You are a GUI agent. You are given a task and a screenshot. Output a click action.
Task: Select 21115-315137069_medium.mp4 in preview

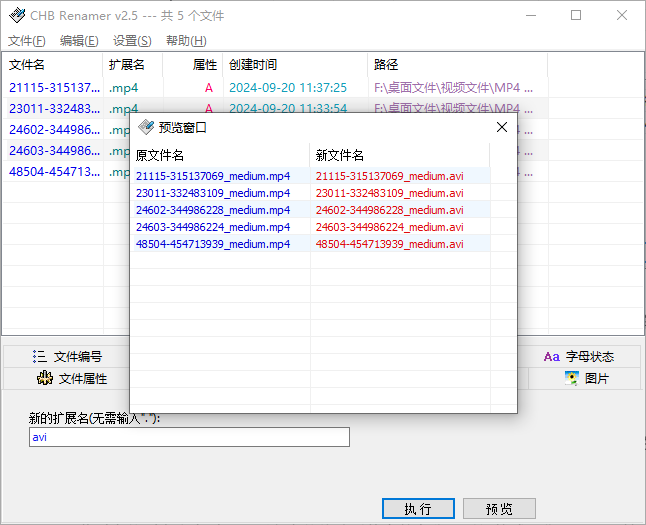click(213, 176)
